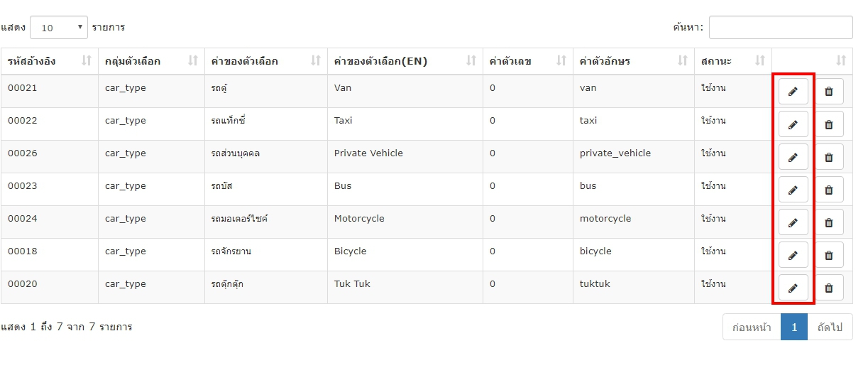This screenshot has height=385, width=868.
Task: Edit the Motorcycle row with pencil icon
Action: pyautogui.click(x=793, y=222)
